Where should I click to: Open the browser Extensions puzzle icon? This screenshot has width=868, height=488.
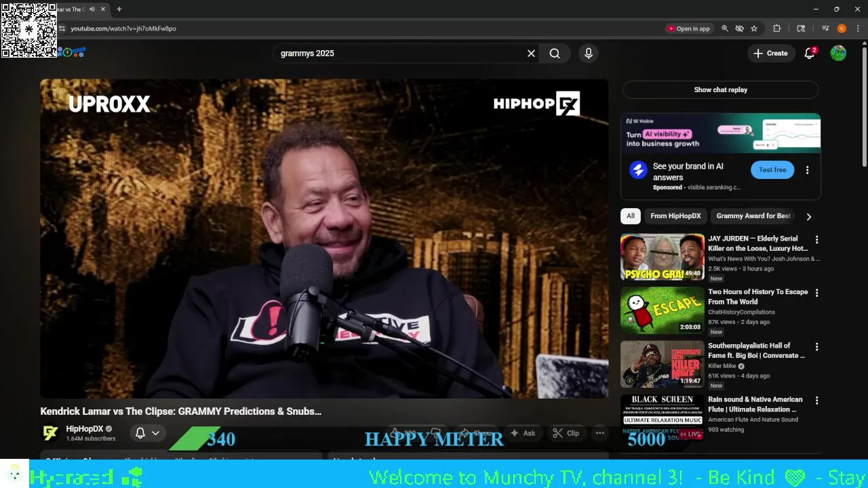tap(777, 28)
